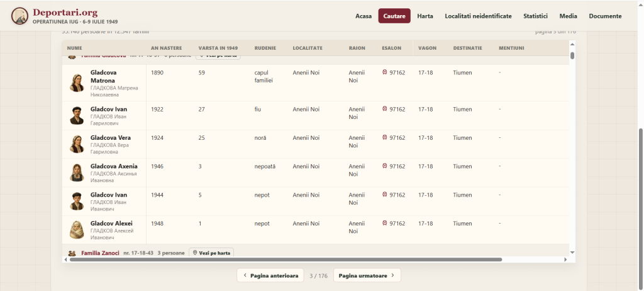This screenshot has width=644, height=291.
Task: Click Gladcov Alexei's baby portrait avatar
Action: point(77,230)
